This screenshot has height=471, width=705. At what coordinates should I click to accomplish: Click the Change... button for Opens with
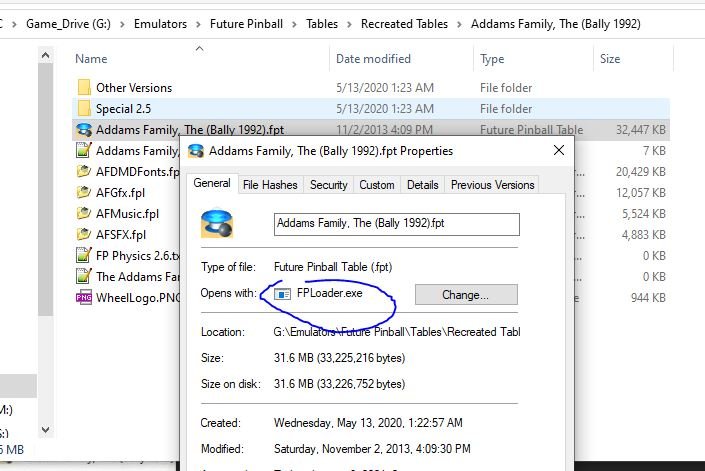click(x=466, y=295)
